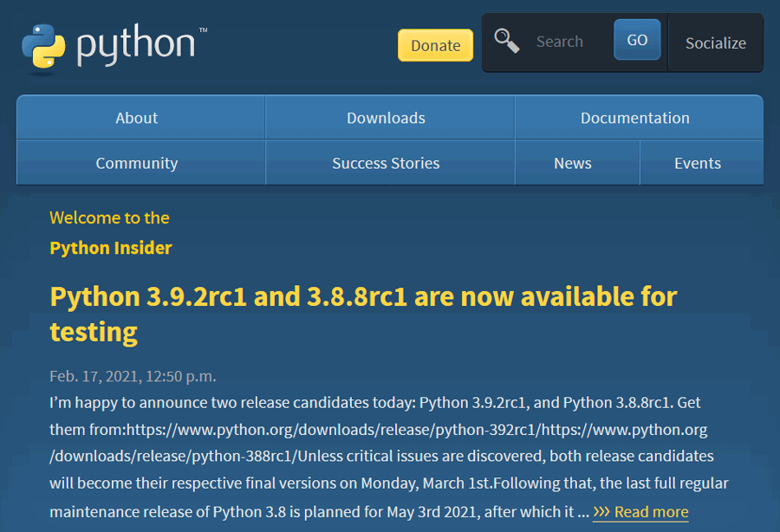Click the search magnifier icon
The width and height of the screenshot is (780, 532).
(x=506, y=40)
